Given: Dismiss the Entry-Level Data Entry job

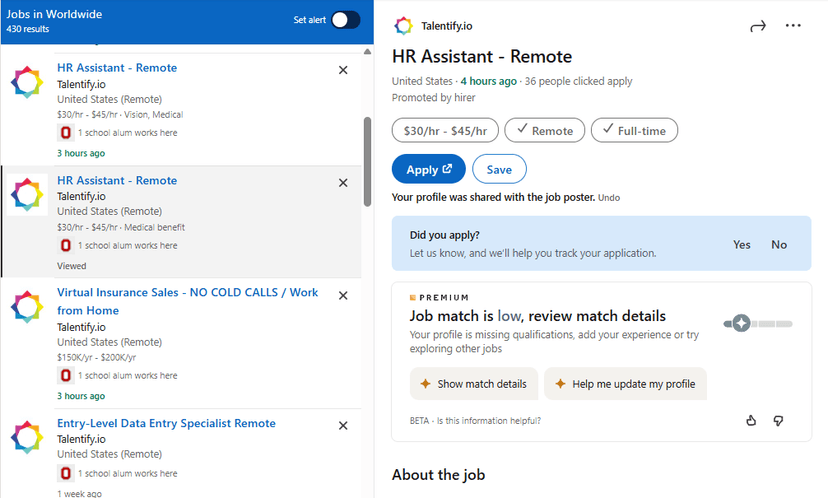Looking at the screenshot, I should pos(343,426).
